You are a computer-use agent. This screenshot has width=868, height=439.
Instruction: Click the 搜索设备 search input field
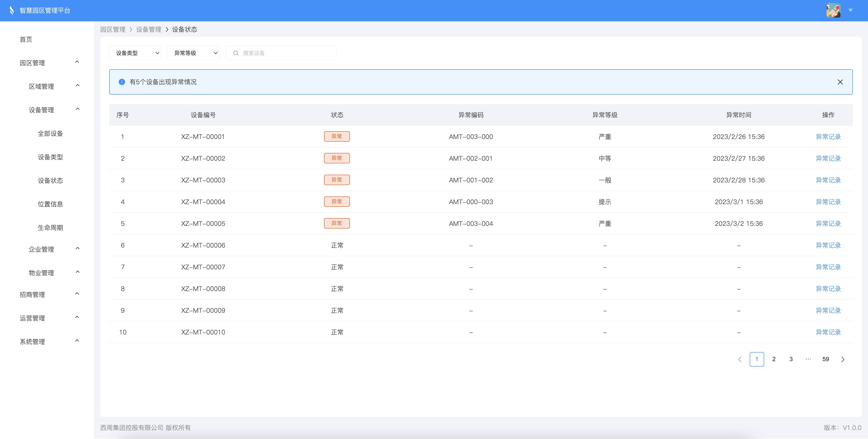tap(286, 53)
